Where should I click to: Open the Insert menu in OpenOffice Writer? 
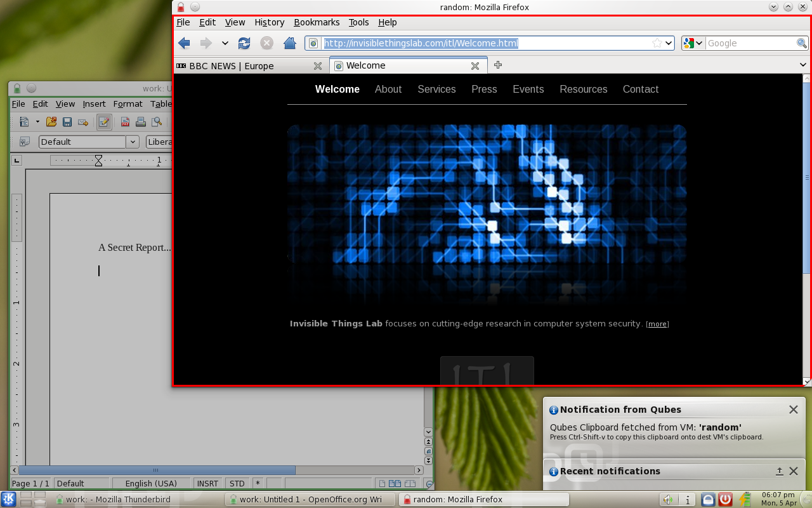[x=94, y=104]
